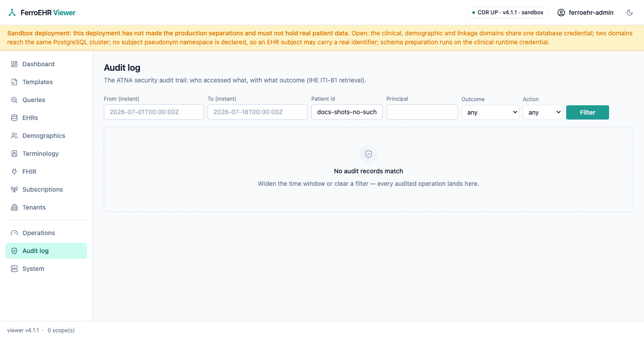
Task: Click the FerroEHR logo icon
Action: (x=12, y=13)
